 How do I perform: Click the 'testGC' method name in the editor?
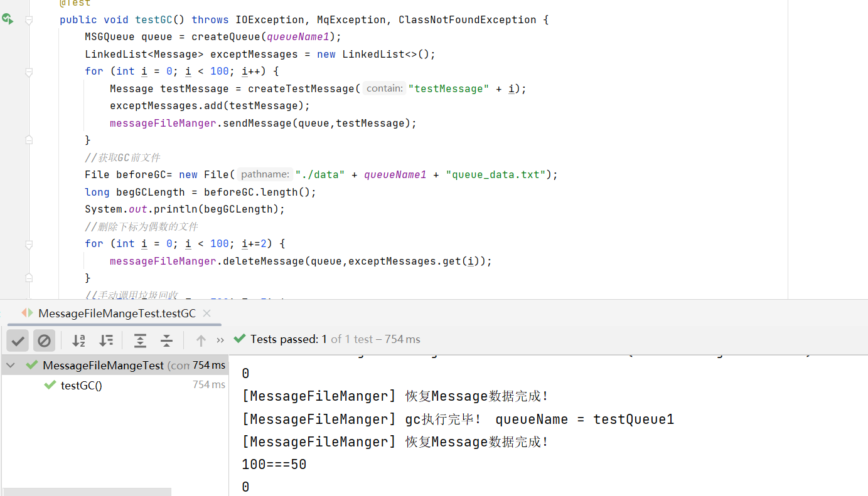[154, 20]
